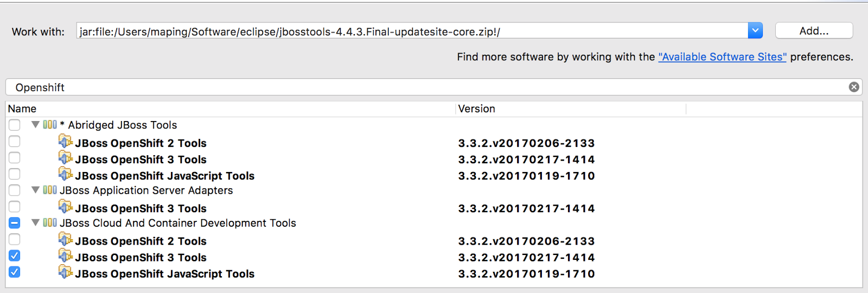Click feature icon of JBoss OpenShift JavaScript Tools under Abridged JBoss Tools
Screen dimensions: 868x293
click(x=65, y=174)
